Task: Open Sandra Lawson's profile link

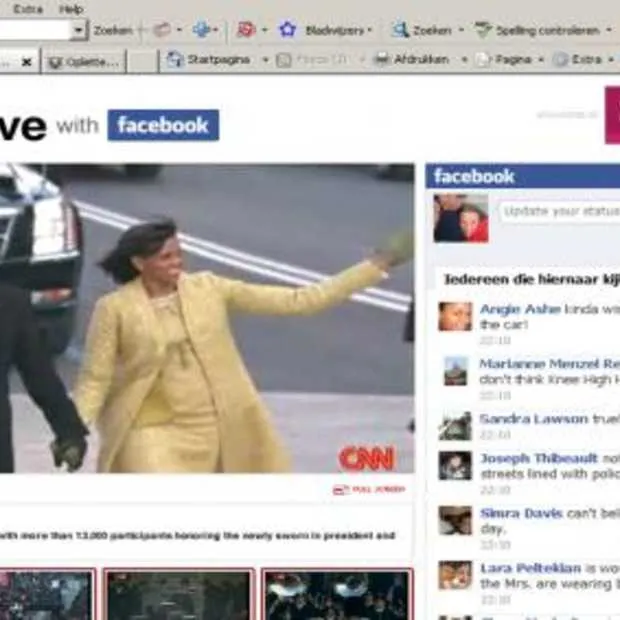Action: (534, 419)
